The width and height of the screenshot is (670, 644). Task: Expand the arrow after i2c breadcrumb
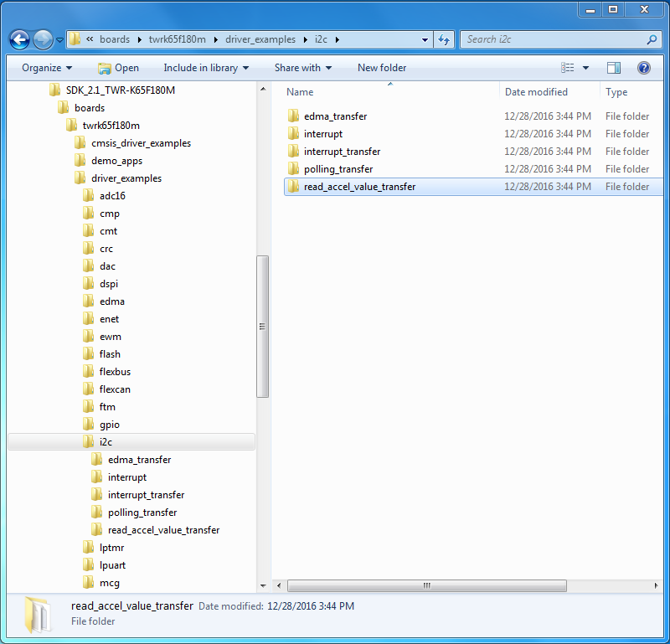point(338,39)
